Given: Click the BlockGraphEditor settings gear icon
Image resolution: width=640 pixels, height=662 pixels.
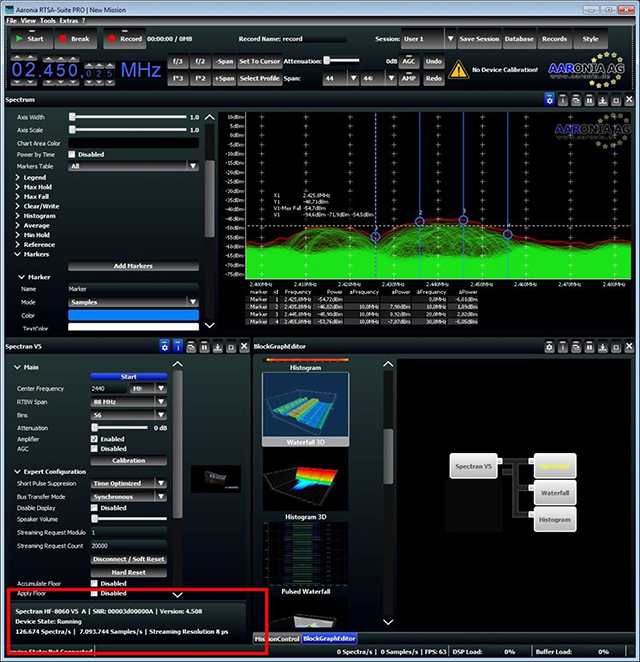Looking at the screenshot, I should pos(549,347).
